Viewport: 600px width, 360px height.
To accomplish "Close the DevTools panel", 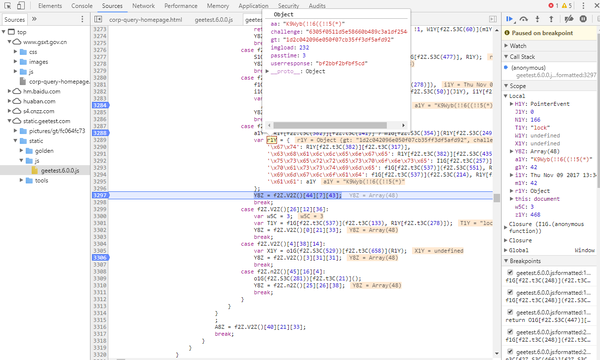I will pos(597,6).
